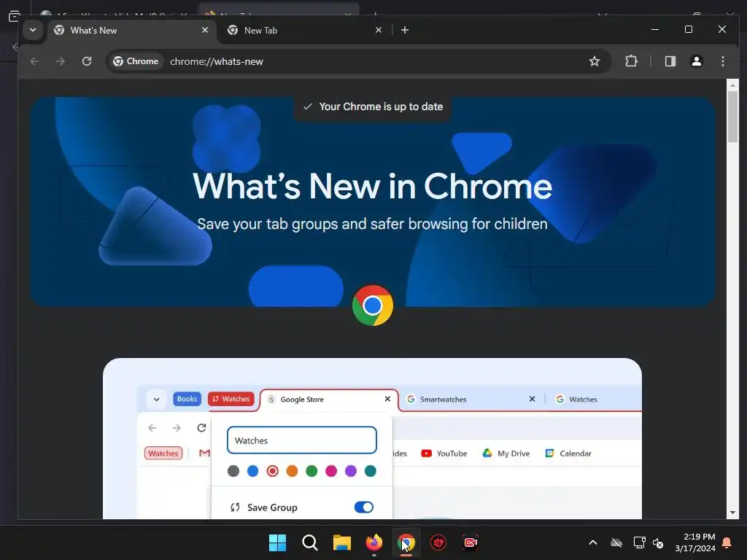Viewport: 747px width, 560px height.
Task: Close the New Tab tab
Action: (x=379, y=30)
